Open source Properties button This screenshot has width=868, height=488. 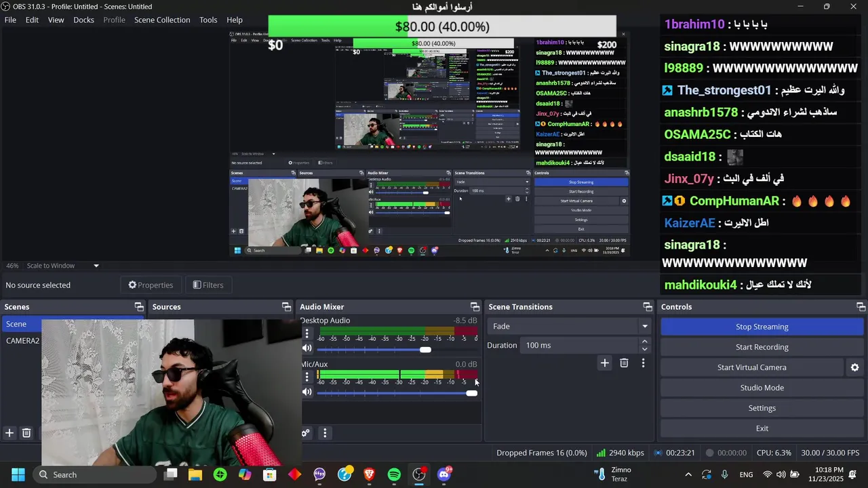point(151,285)
